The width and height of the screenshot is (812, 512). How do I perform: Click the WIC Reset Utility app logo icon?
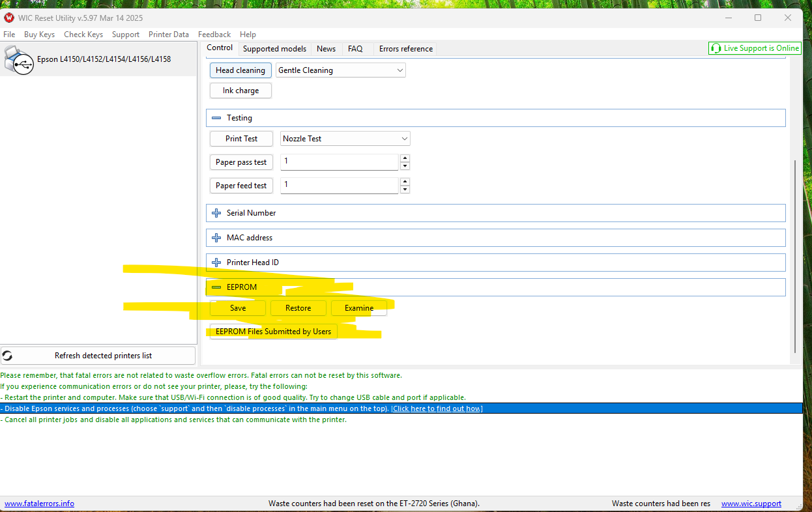tap(9, 18)
